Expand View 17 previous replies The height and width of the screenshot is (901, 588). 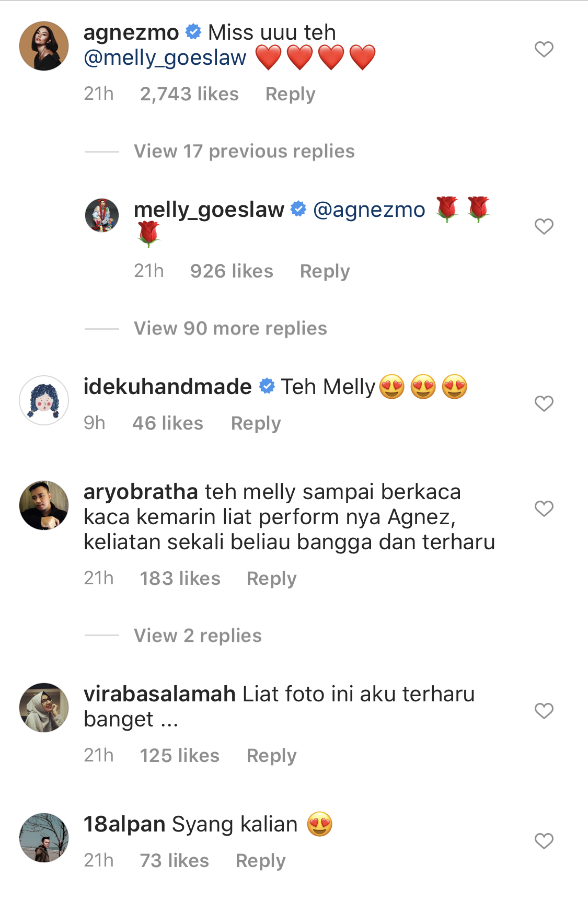244,152
